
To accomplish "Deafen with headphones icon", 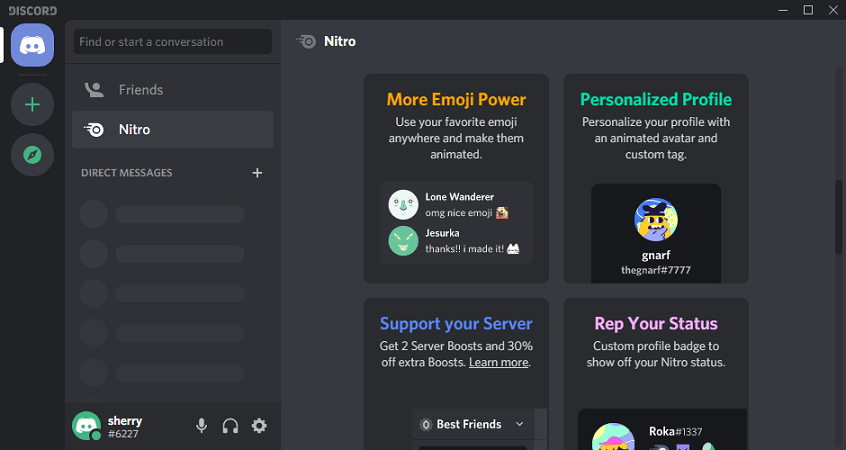I will coord(230,426).
